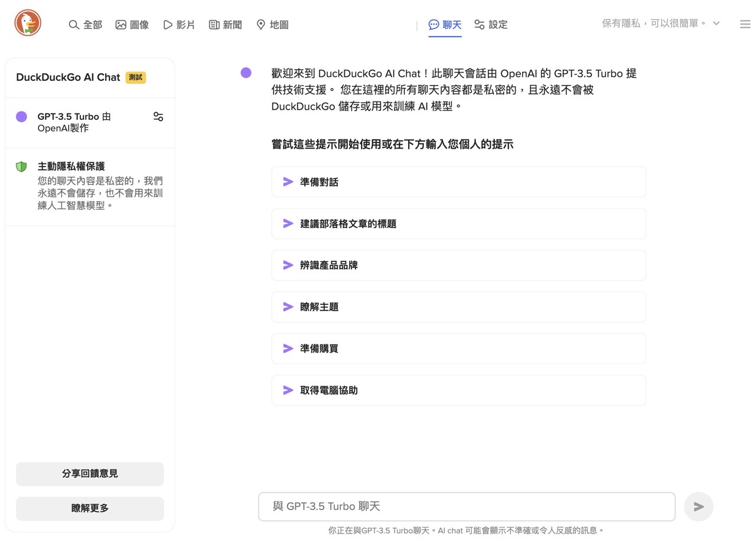Click the 您的聊天內容是私密的 privacy description

click(x=100, y=193)
